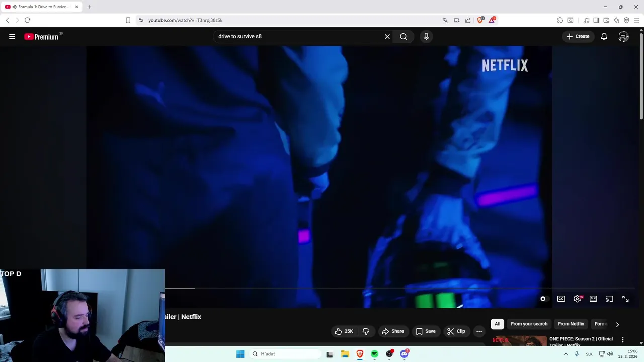Screen dimensions: 644x362
Task: Select the All filter chip
Action: (x=497, y=324)
